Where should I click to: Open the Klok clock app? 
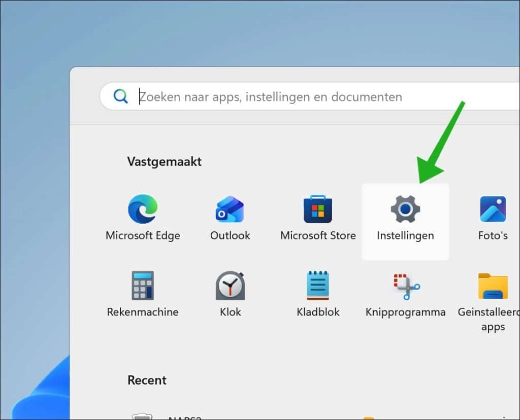point(230,294)
